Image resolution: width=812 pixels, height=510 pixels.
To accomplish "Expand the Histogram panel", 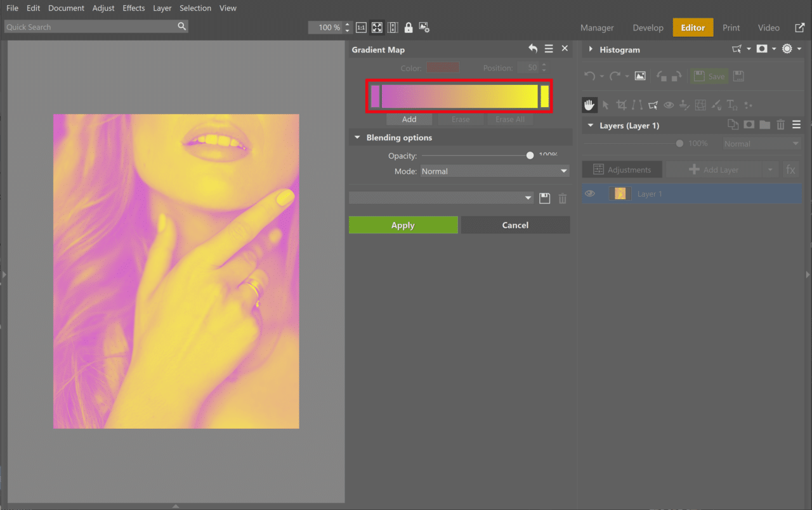I will tap(591, 49).
